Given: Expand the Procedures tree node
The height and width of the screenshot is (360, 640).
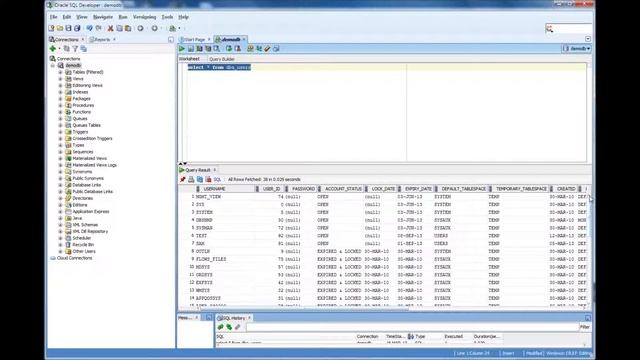Looking at the screenshot, I should tap(60, 105).
